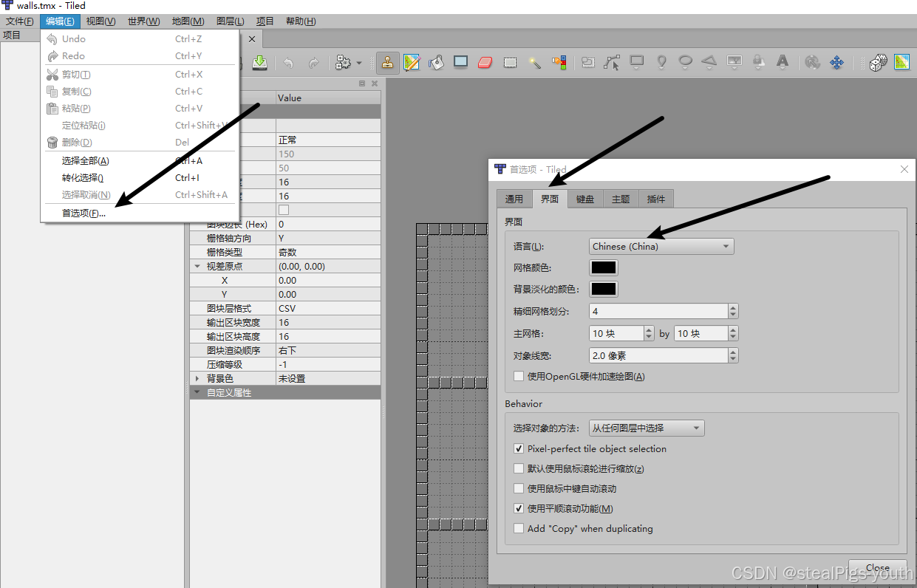This screenshot has height=588, width=917.
Task: Enable Add "Copy" when duplicating checkbox
Action: coord(519,529)
